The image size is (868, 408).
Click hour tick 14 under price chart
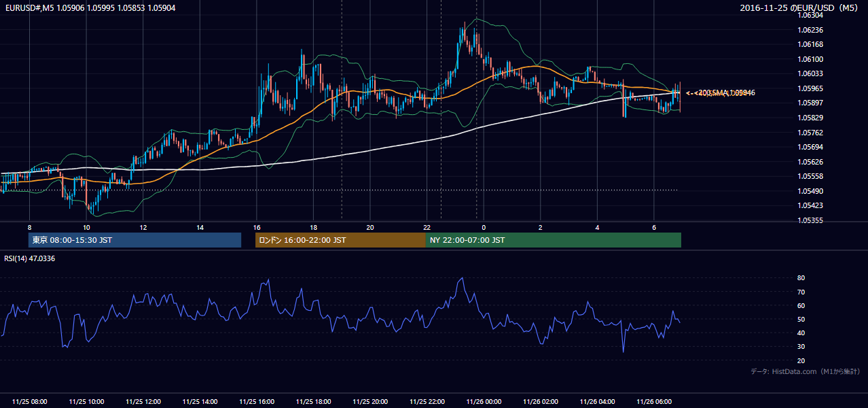point(200,227)
